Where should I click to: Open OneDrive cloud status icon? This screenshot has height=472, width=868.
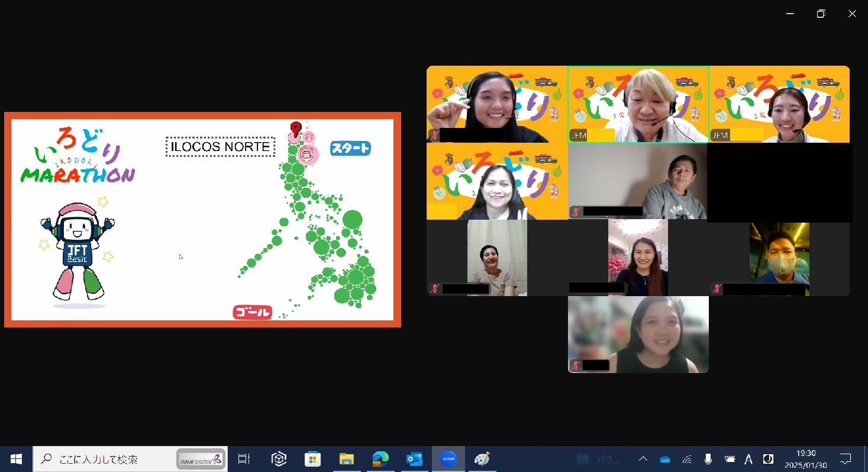665,459
